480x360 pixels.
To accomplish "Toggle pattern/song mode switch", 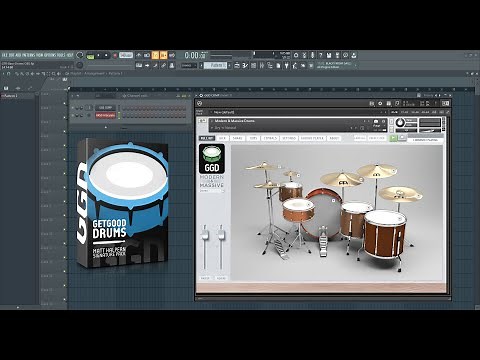I will click(90, 55).
